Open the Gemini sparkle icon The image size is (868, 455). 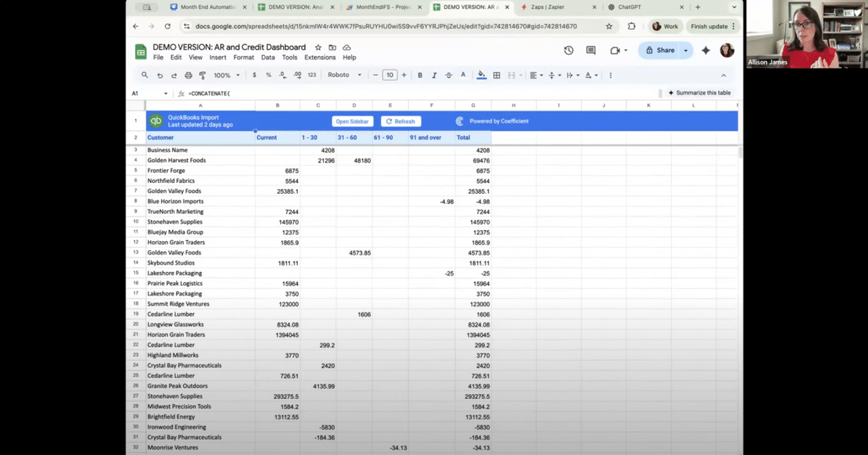(x=706, y=51)
